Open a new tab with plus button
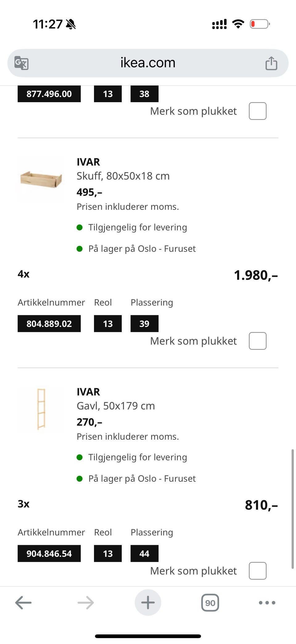Viewport: 296px width, 644px height. 148,602
